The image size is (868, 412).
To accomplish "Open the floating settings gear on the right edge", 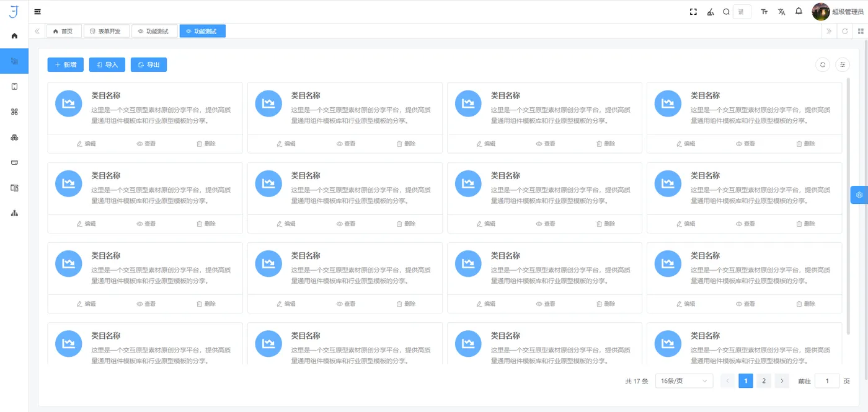I will tap(859, 195).
